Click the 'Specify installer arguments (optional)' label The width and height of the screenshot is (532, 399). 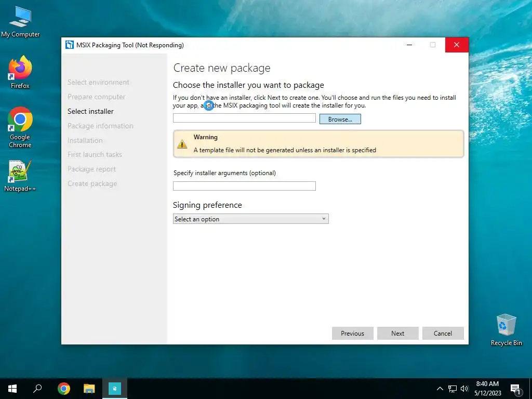pyautogui.click(x=224, y=173)
